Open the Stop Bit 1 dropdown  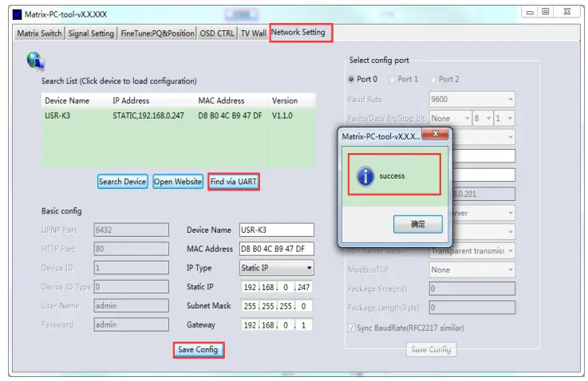(504, 119)
